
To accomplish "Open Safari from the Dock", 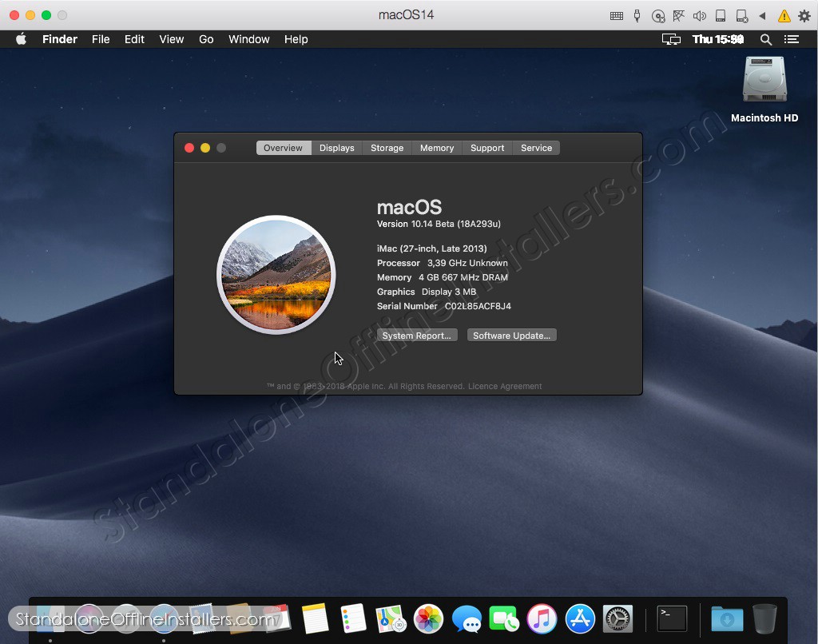I will click(165, 618).
